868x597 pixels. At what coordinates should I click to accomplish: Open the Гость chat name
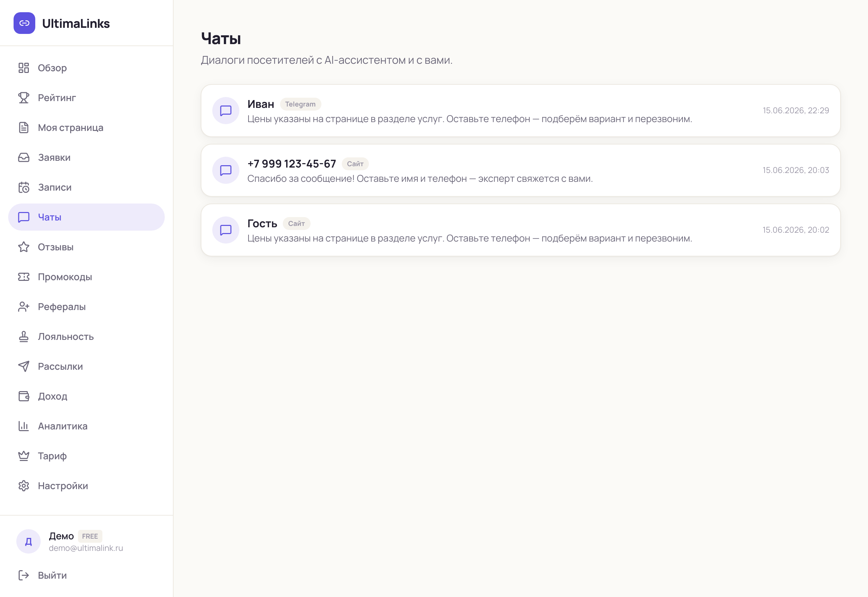coord(262,224)
